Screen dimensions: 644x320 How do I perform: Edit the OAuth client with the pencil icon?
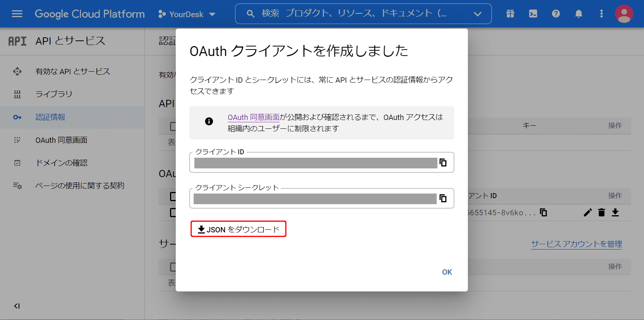(588, 213)
